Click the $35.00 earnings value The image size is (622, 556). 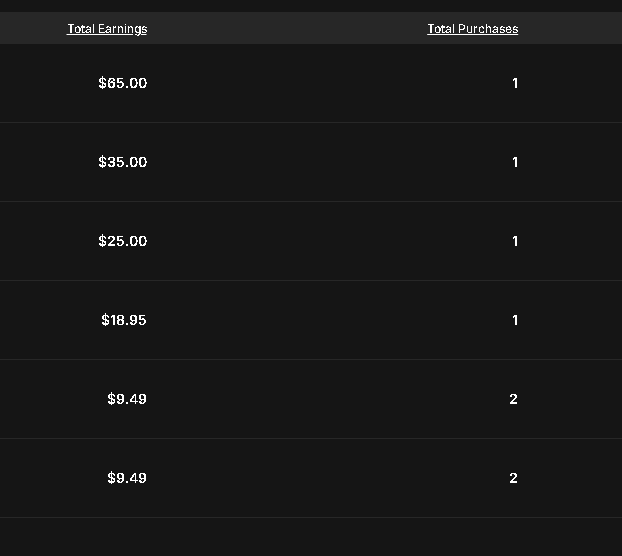pyautogui.click(x=122, y=162)
